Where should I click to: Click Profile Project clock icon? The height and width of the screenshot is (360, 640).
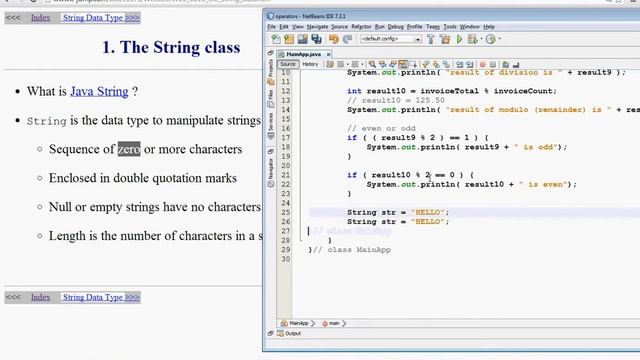[491, 39]
